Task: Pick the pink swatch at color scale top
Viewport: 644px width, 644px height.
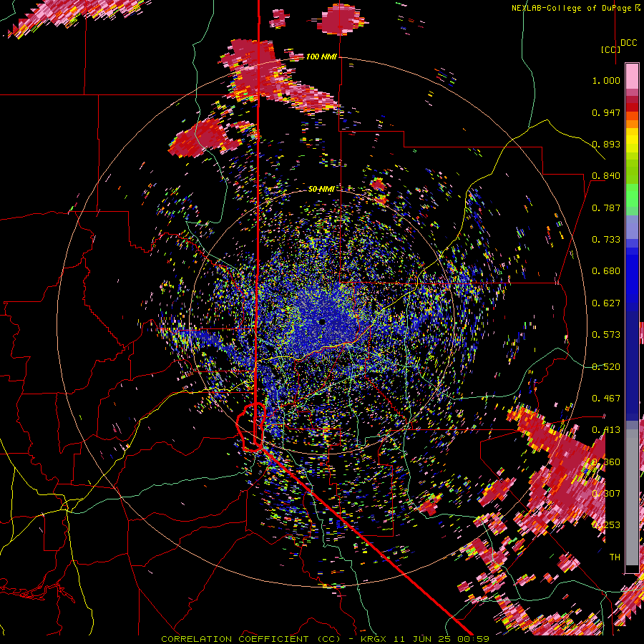Action: tap(632, 76)
